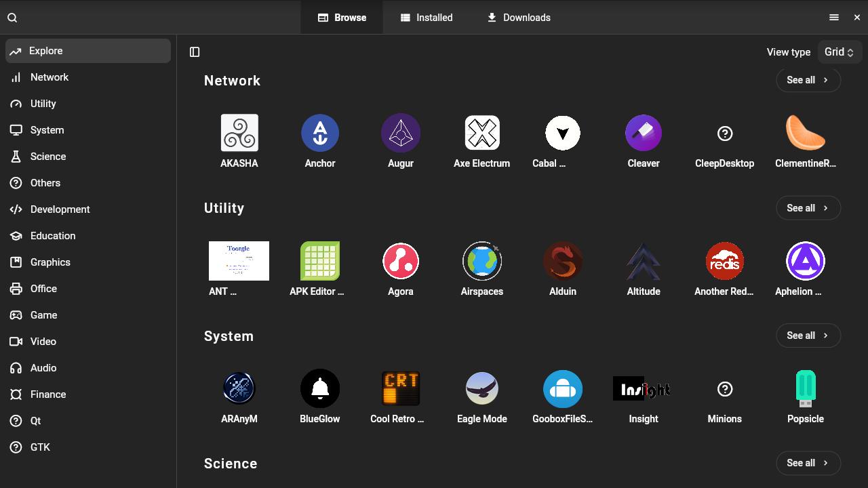Select the ARAnyM app icon
The image size is (868, 488).
(239, 388)
